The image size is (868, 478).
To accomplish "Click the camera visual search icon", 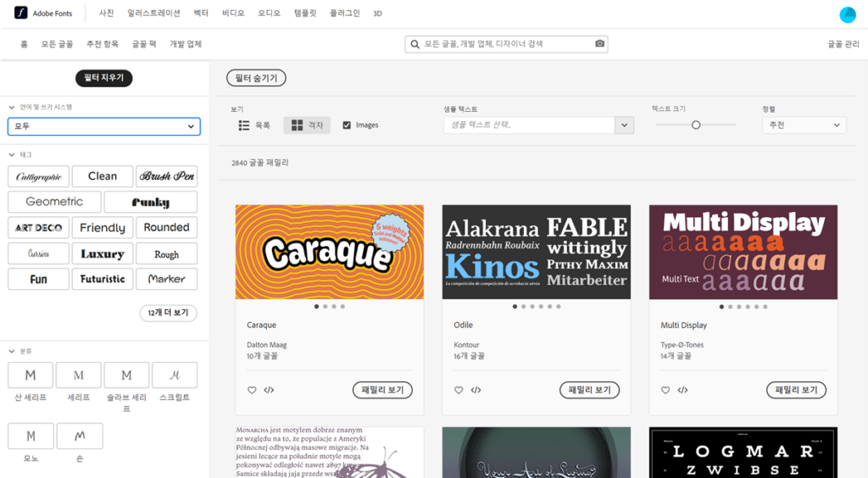I will pos(599,44).
